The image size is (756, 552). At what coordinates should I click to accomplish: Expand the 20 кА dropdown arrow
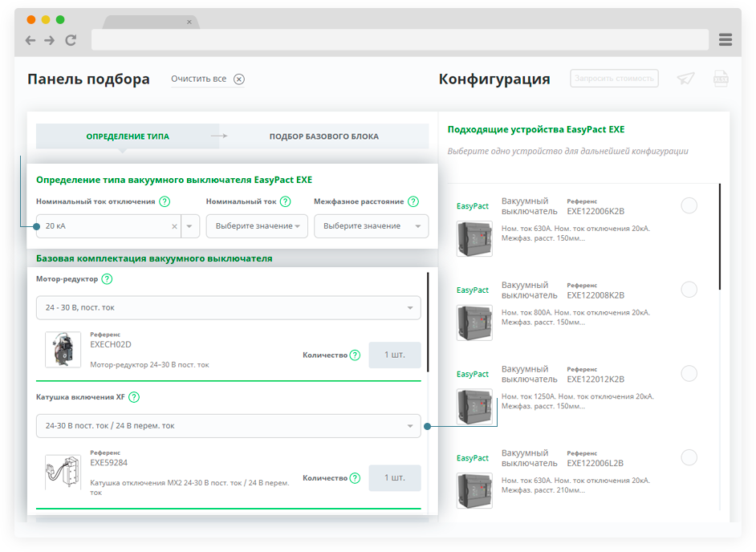189,226
